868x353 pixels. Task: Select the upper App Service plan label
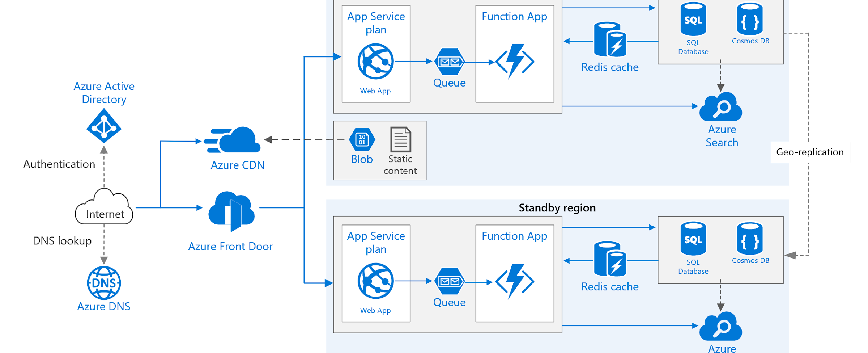[x=376, y=23]
